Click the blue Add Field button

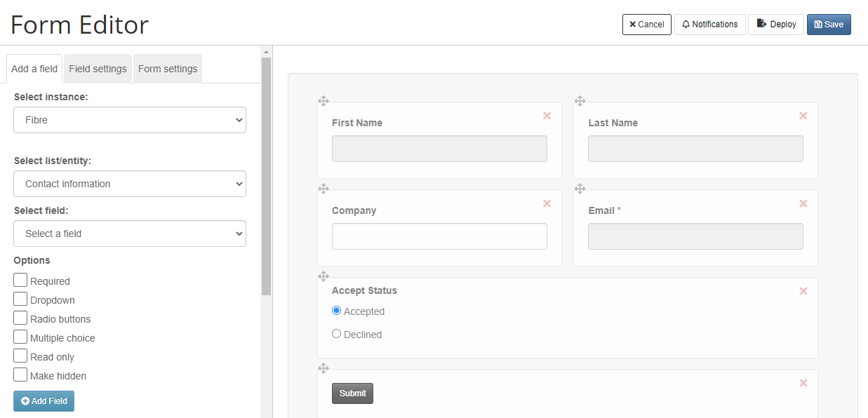pos(44,401)
